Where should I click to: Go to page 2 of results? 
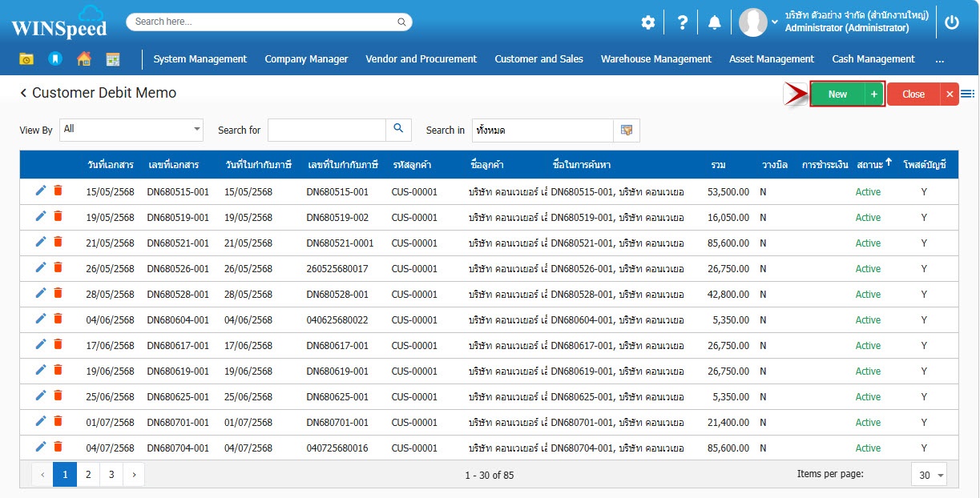point(88,475)
